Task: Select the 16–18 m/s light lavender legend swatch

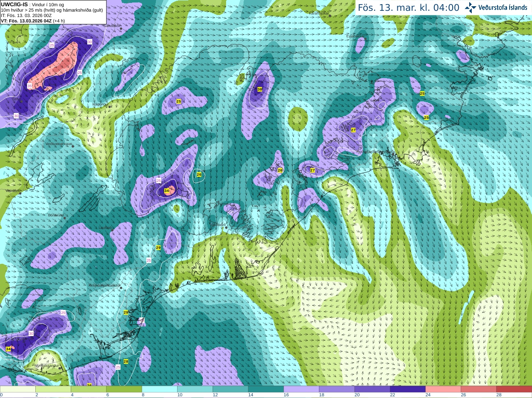Action: coord(301,389)
